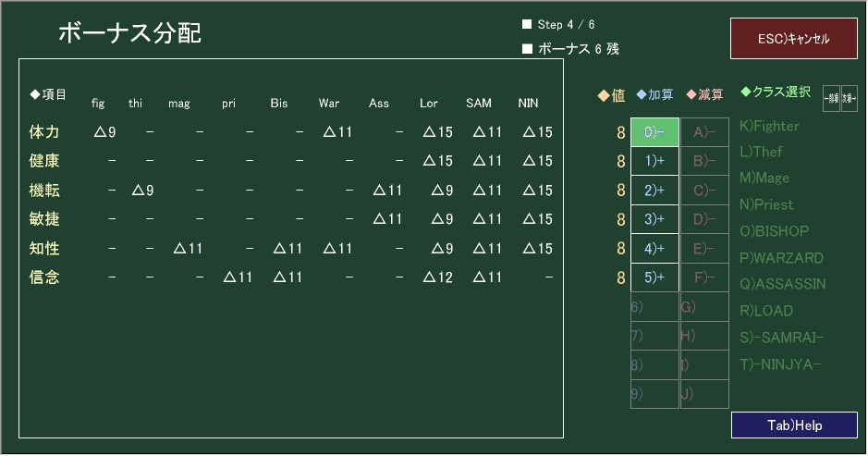Open Tab)Help
The image size is (868, 456).
[x=794, y=425]
